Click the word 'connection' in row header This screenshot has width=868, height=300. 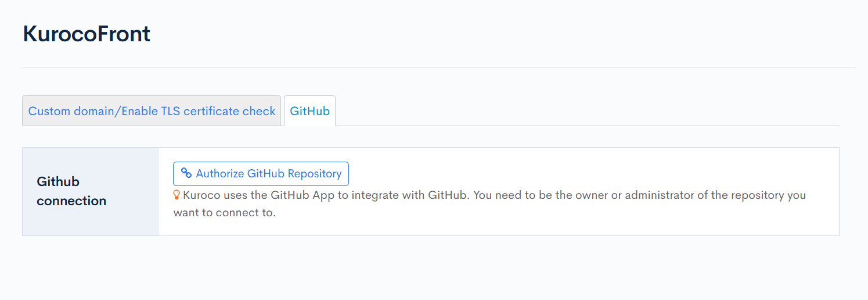pos(71,201)
